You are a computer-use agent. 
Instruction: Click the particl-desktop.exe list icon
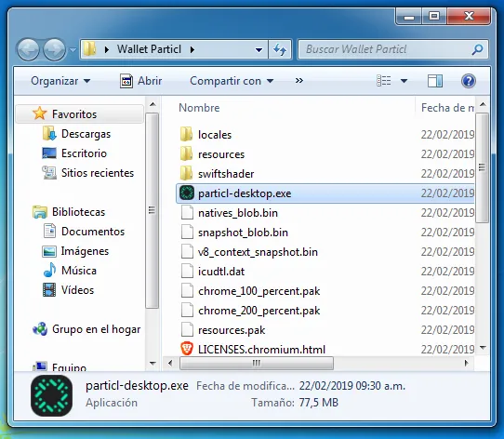click(x=187, y=193)
